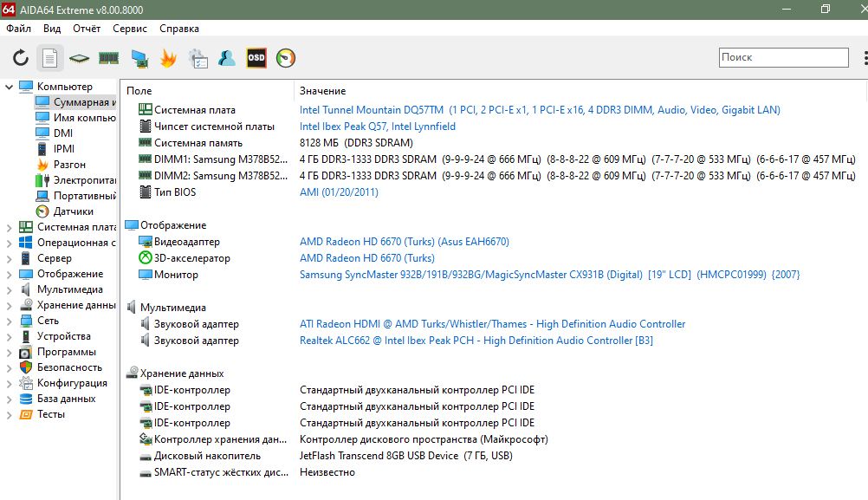This screenshot has height=500, width=868.
Task: Launch the flame stability test icon
Action: tap(168, 57)
